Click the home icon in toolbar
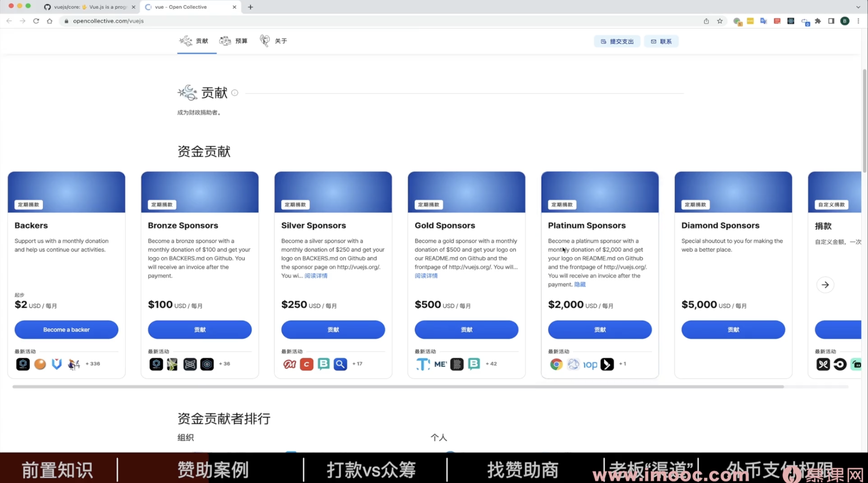This screenshot has height=483, width=868. (x=50, y=21)
